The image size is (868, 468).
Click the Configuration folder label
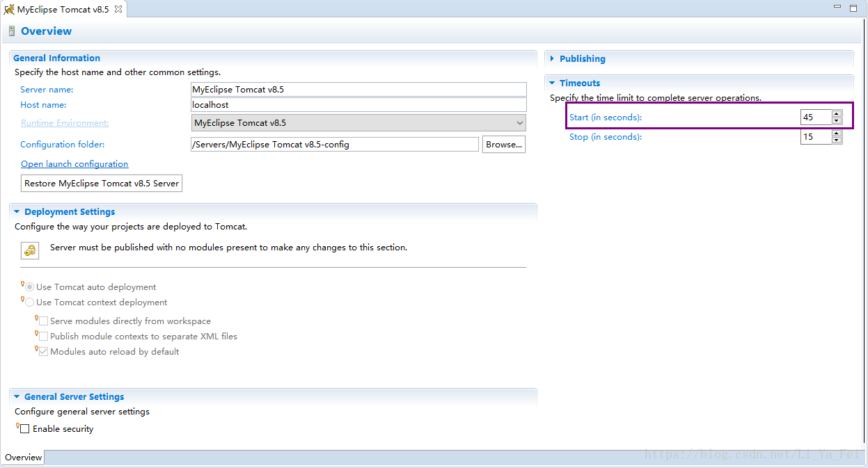(x=63, y=145)
